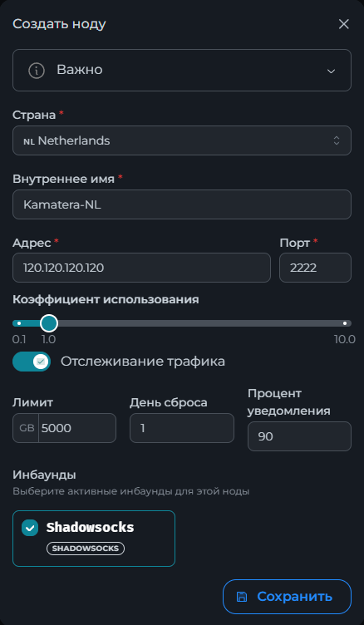Focus the Внутреннее имя input field
The width and height of the screenshot is (364, 625).
(182, 204)
